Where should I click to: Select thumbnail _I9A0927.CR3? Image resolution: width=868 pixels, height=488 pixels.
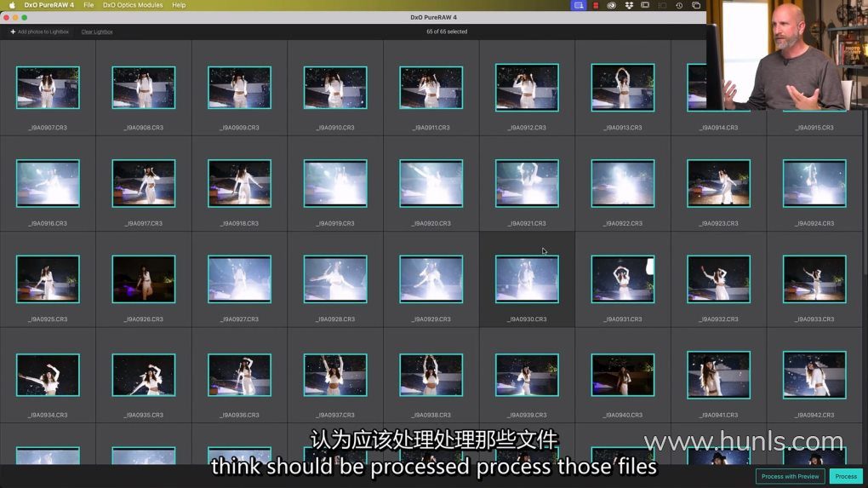coord(239,279)
